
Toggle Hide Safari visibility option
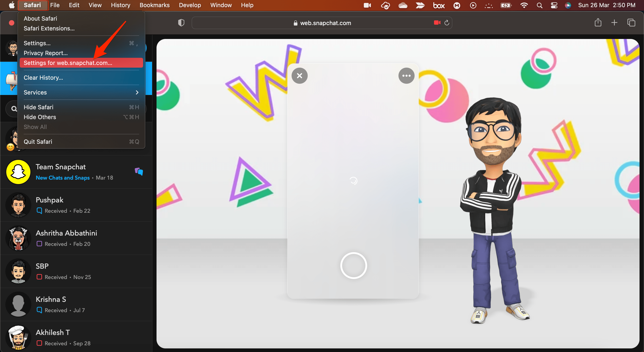pyautogui.click(x=38, y=107)
